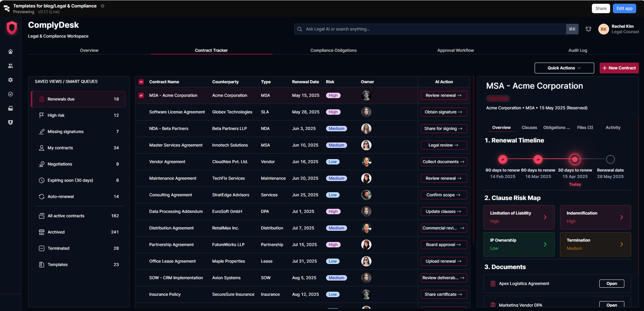
Task: Click the High risk badge on EuroSoft row
Action: (333, 212)
